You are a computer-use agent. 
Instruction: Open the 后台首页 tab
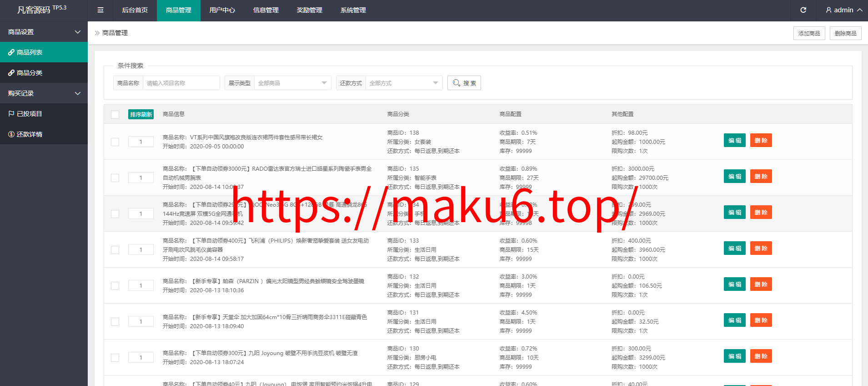pyautogui.click(x=135, y=10)
